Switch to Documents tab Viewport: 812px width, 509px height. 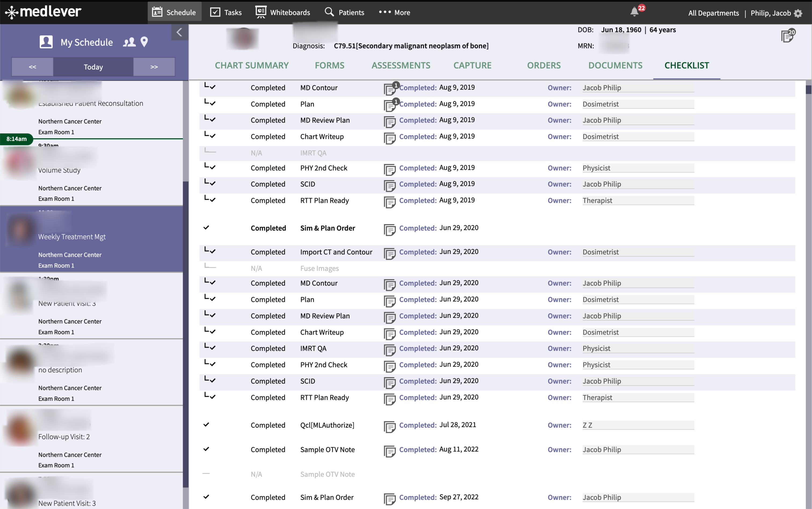tap(615, 65)
